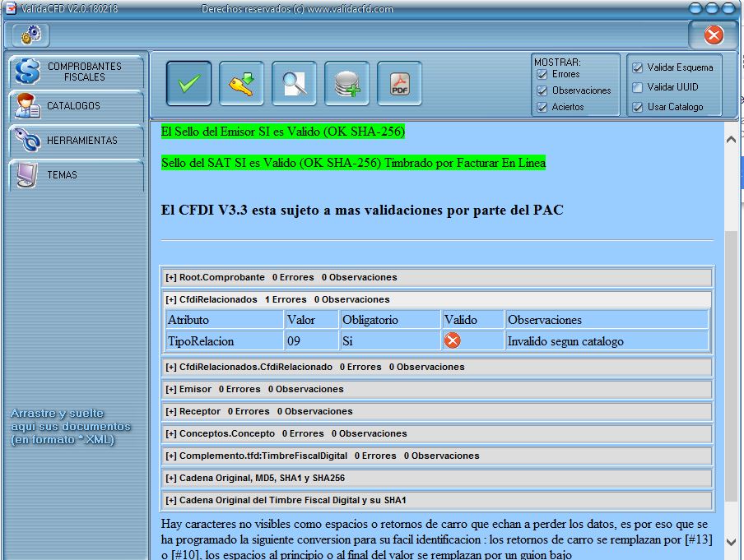This screenshot has width=744, height=560.
Task: Enable the Validar UUID checkbox
Action: click(x=637, y=87)
